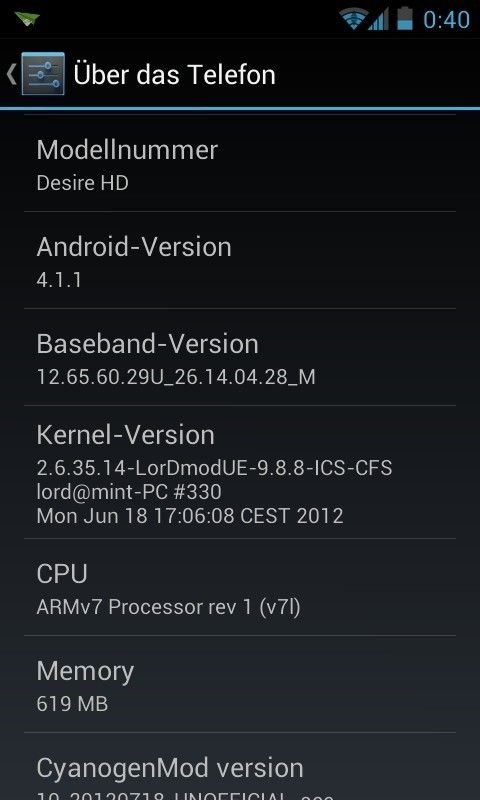Tap the CPU list item
This screenshot has width=480, height=800.
[240, 587]
